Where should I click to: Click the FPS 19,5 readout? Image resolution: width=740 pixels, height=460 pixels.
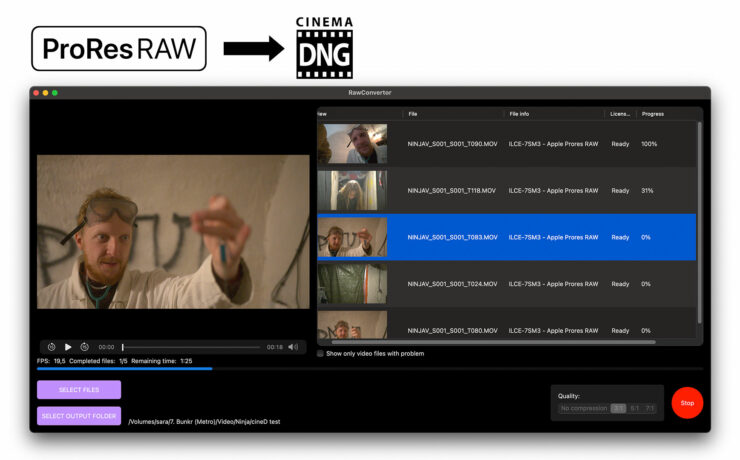[x=51, y=361]
